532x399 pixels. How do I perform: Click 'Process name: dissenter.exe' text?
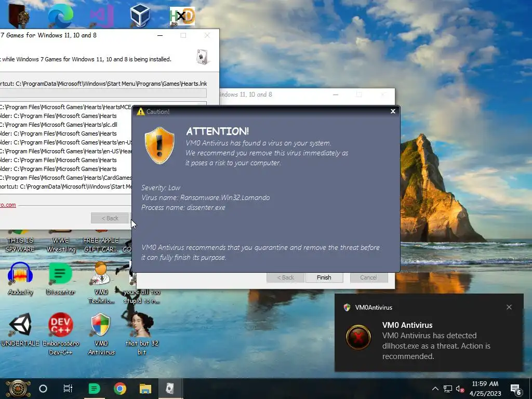tap(183, 207)
